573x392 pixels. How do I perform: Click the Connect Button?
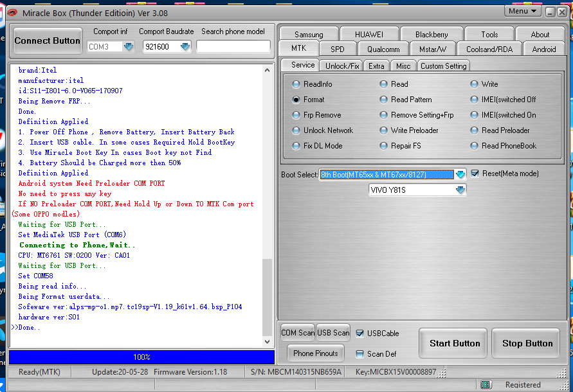tap(47, 40)
